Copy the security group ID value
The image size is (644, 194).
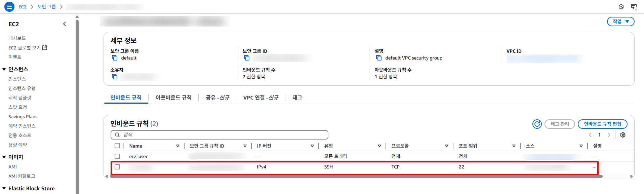click(x=247, y=58)
